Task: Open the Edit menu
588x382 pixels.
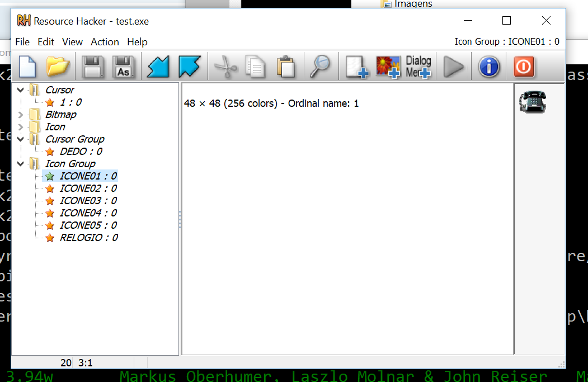Action: point(46,42)
